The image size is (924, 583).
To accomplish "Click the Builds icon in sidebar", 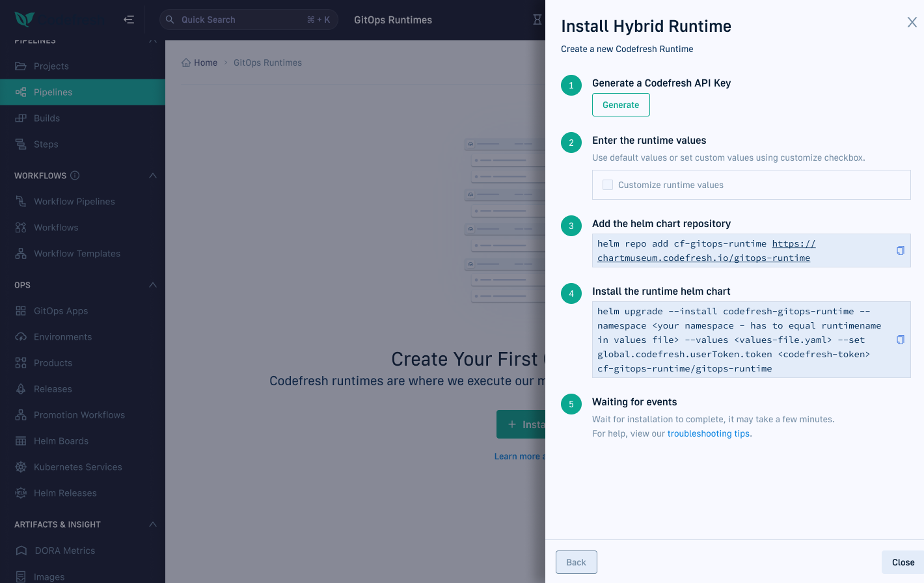I will (x=21, y=118).
